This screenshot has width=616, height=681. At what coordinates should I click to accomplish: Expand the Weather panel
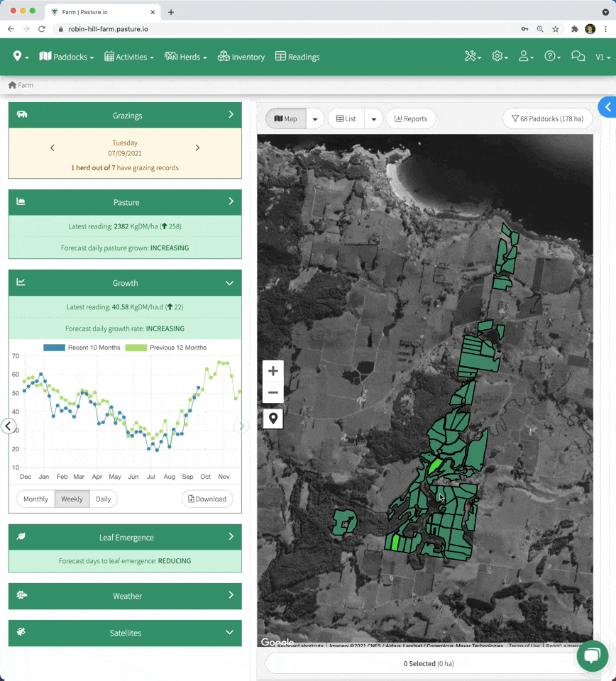click(125, 596)
